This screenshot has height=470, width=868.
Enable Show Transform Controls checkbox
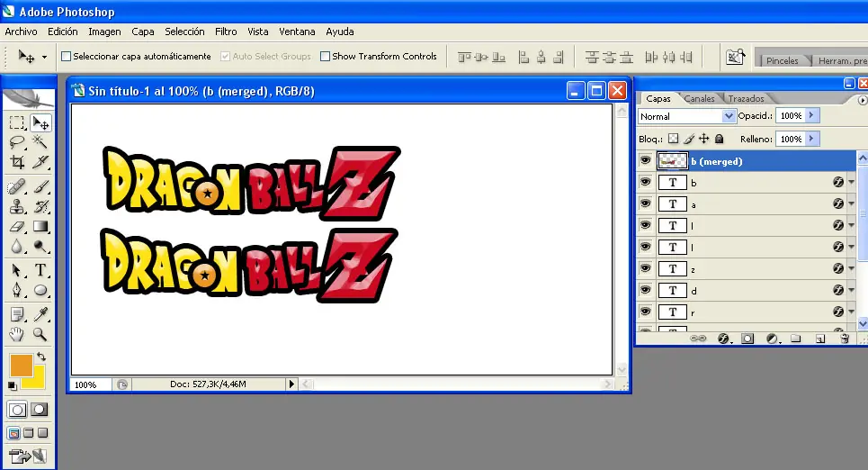pyautogui.click(x=325, y=56)
